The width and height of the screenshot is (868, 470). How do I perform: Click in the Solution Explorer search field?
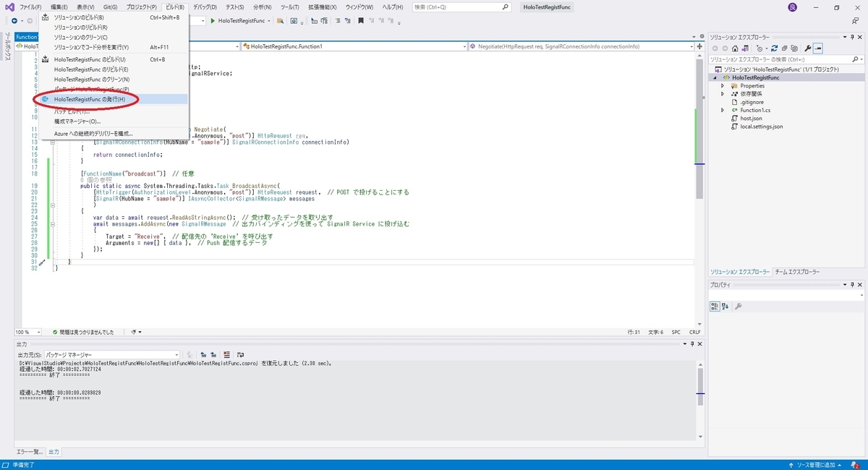click(786, 59)
